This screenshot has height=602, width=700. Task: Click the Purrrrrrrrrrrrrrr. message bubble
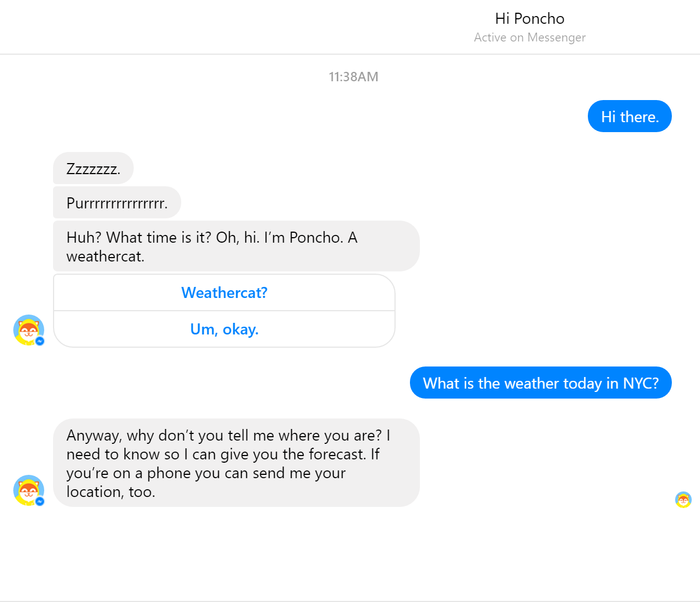[117, 203]
